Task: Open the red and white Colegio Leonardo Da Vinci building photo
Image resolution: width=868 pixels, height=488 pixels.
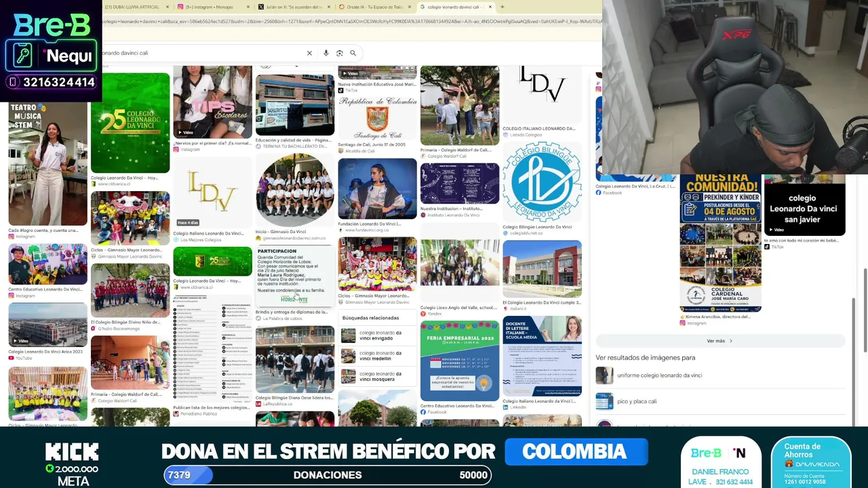Action: tap(542, 269)
